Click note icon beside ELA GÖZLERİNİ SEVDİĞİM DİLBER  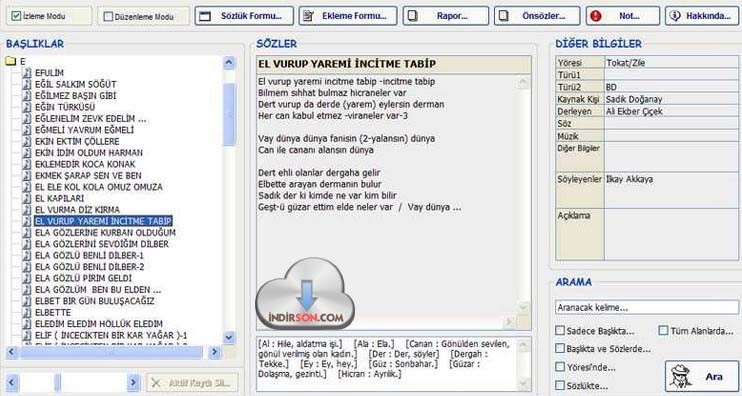click(x=27, y=244)
